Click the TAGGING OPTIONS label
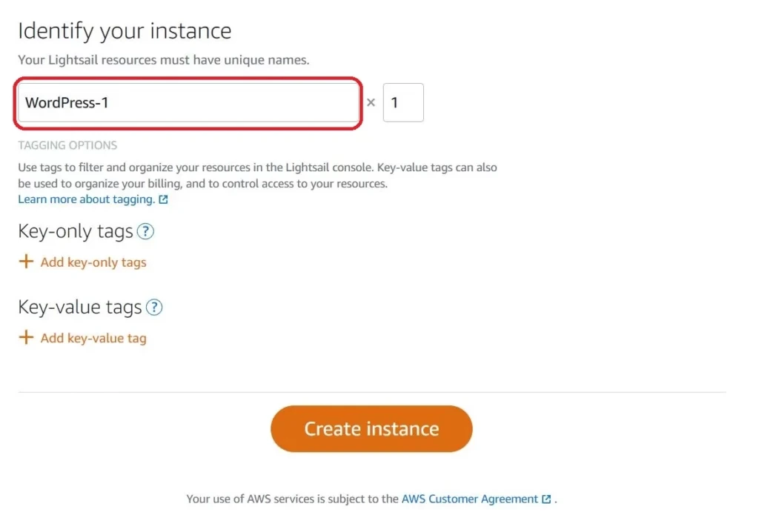 click(67, 145)
